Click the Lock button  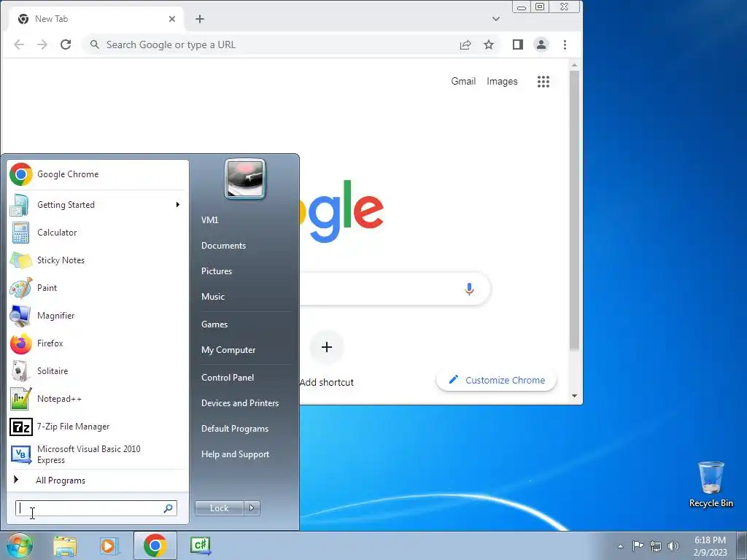pos(219,508)
